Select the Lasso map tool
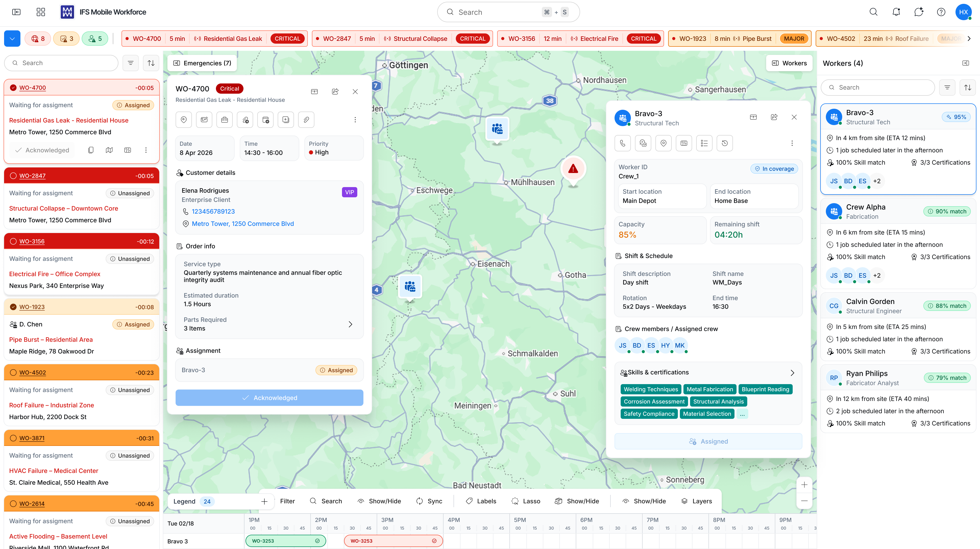The height and width of the screenshot is (549, 980). (x=525, y=501)
